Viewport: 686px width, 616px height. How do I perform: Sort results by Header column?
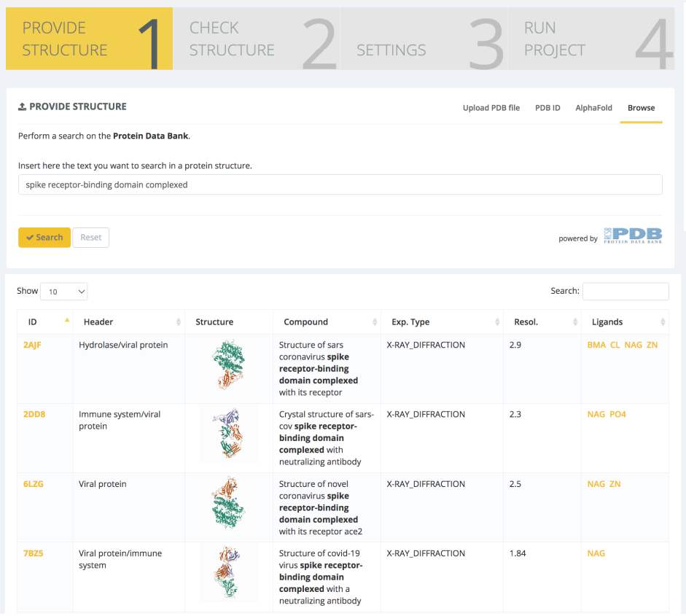[178, 322]
